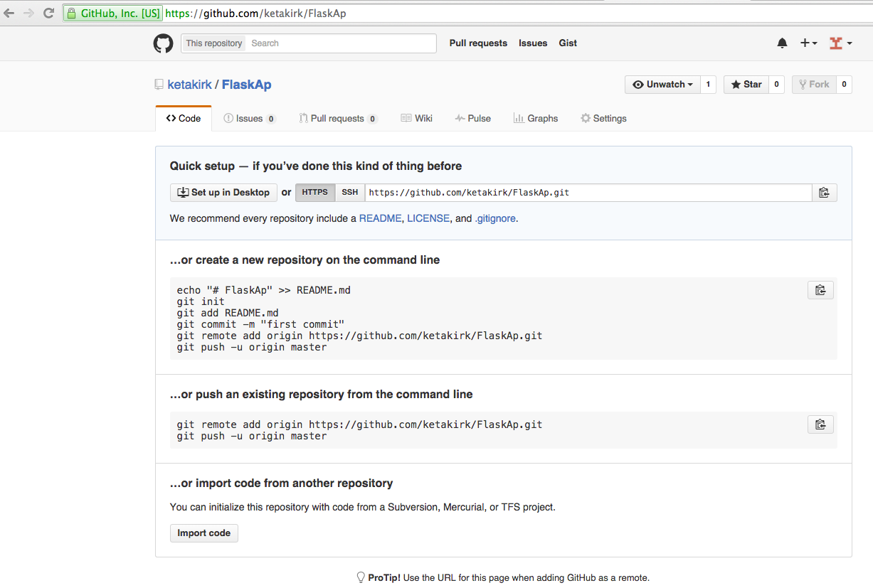Screen dimensions: 873x588
Task: Click the repository search field
Action: pyautogui.click(x=341, y=43)
